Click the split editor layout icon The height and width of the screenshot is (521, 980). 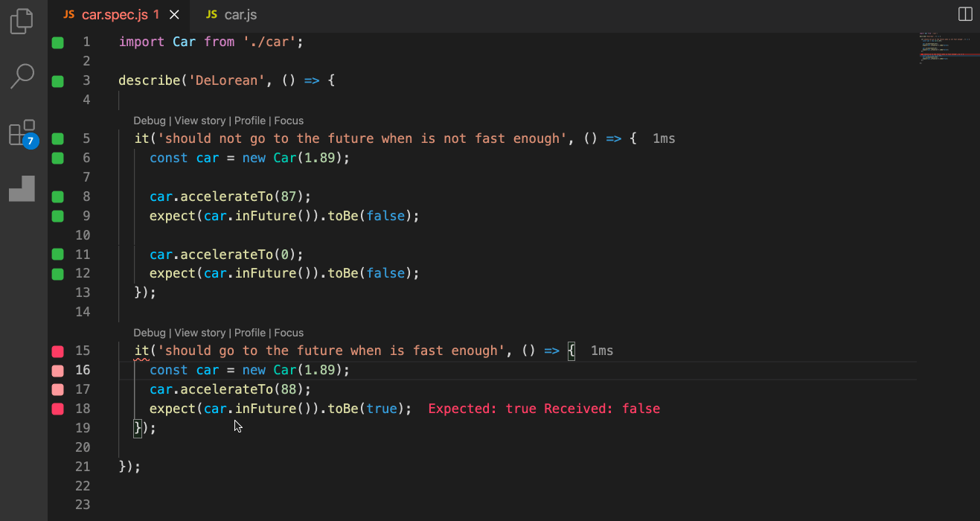(x=964, y=14)
